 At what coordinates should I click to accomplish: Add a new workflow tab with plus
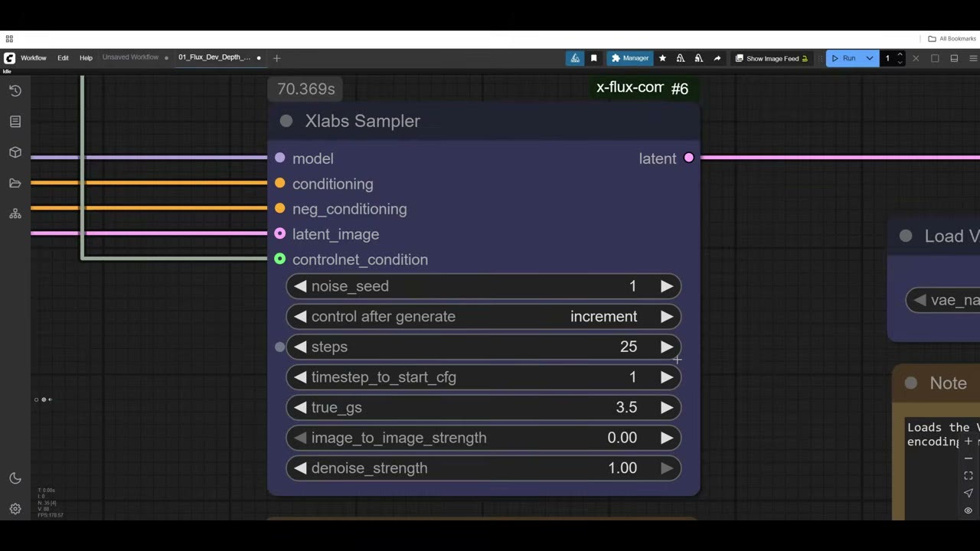tap(277, 58)
